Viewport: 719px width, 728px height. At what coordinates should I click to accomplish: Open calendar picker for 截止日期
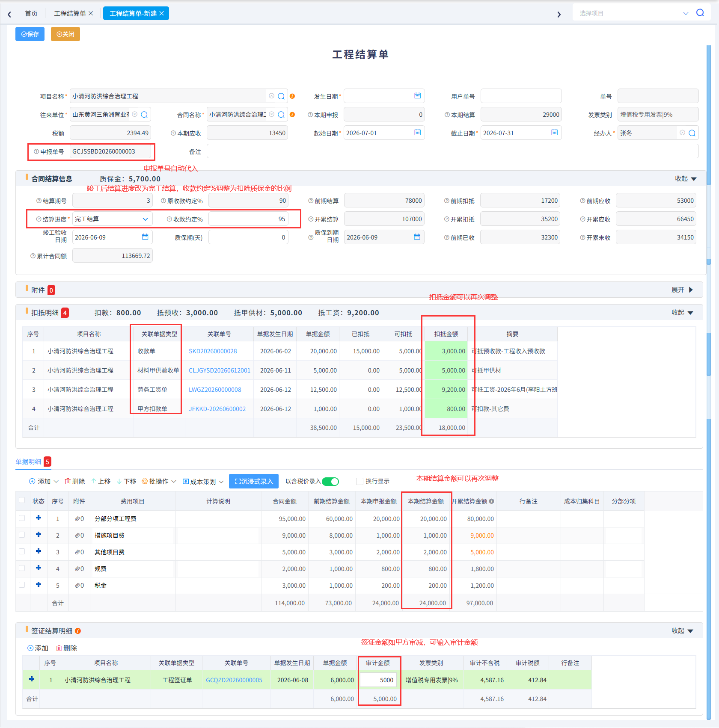click(554, 133)
